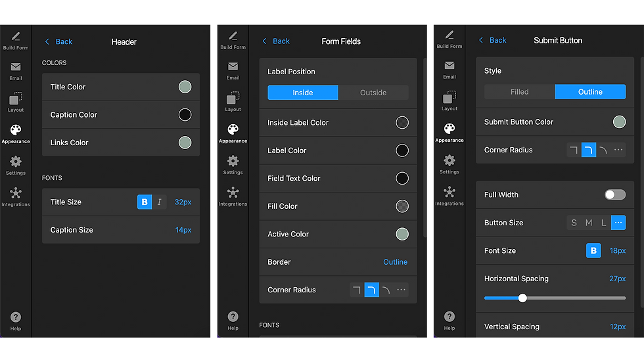This screenshot has height=362, width=644.
Task: Open custom corner radius options in Form Fields
Action: pos(402,290)
